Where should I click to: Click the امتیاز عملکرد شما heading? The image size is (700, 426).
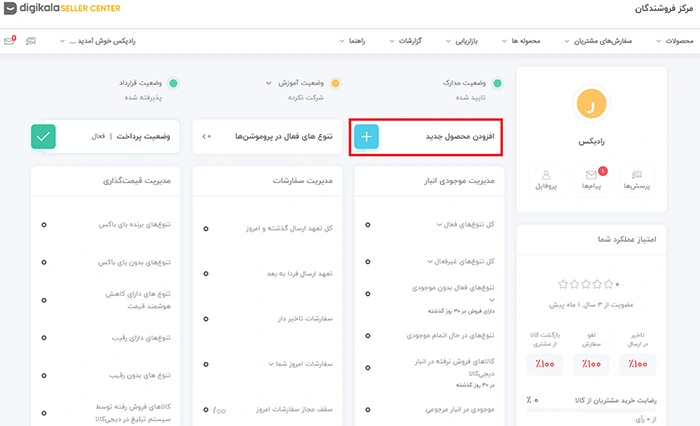coord(627,239)
